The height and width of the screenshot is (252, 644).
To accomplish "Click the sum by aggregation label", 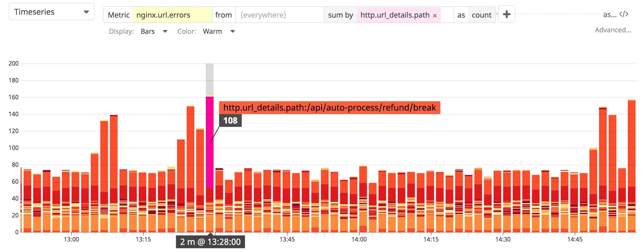I will (x=340, y=15).
